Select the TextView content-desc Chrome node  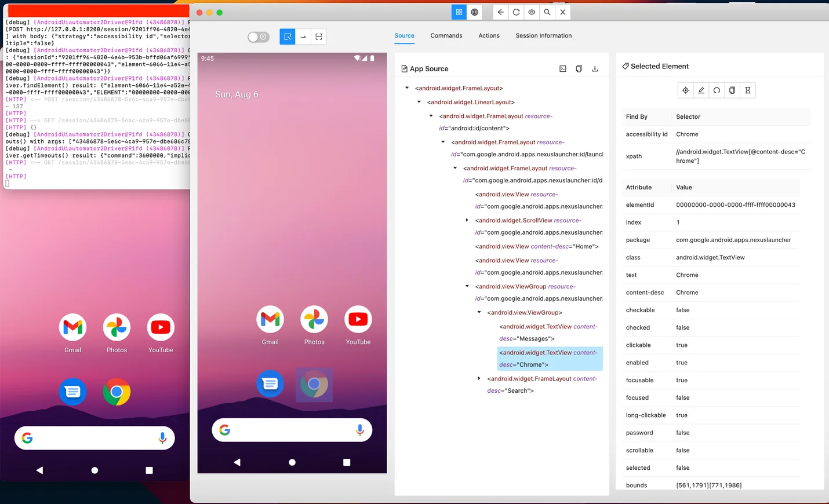(x=550, y=359)
